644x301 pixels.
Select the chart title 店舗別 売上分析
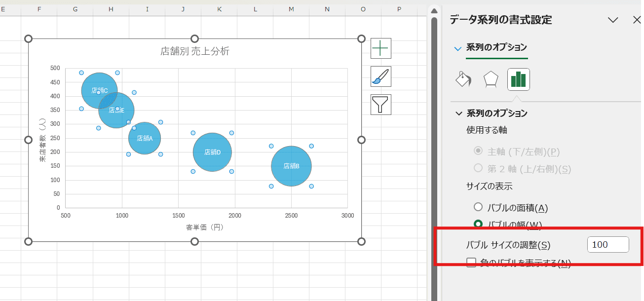195,51
